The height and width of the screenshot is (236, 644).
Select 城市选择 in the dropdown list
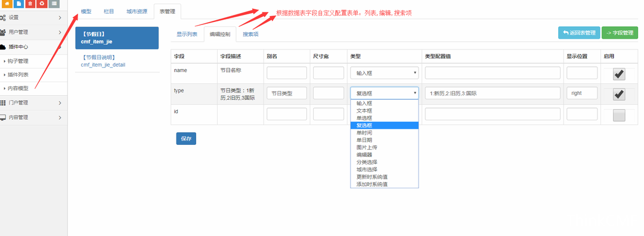click(385, 169)
